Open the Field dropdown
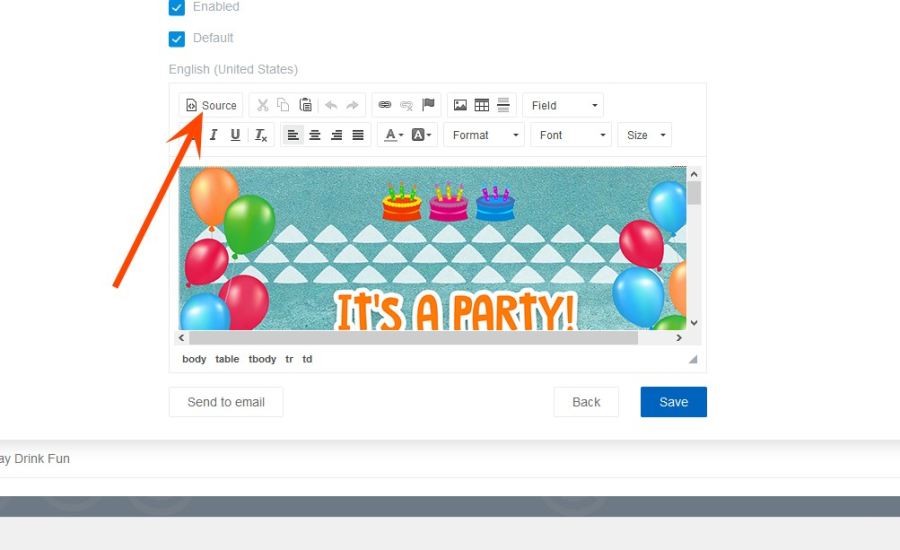Image resolution: width=900 pixels, height=550 pixels. click(563, 105)
